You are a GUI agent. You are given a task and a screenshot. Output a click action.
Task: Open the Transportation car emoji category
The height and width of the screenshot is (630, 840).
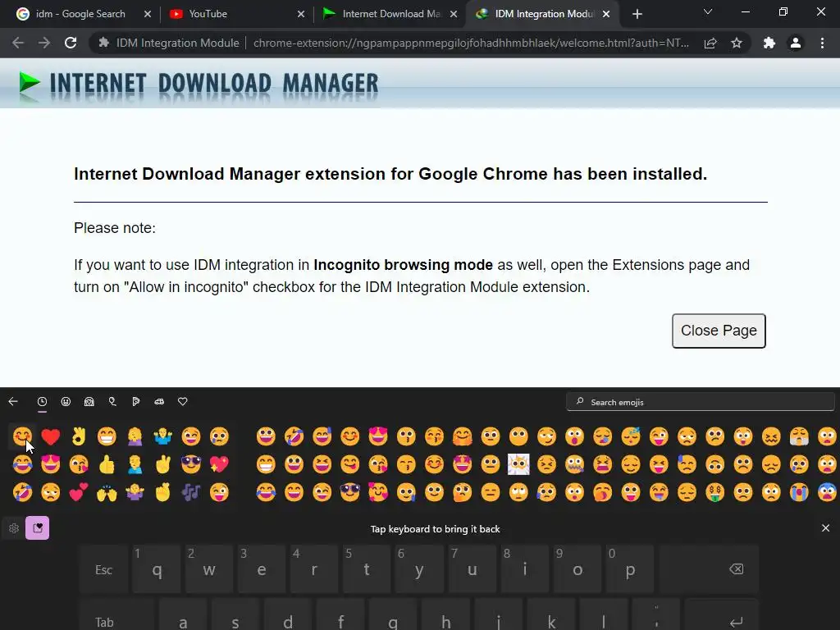[x=159, y=401]
